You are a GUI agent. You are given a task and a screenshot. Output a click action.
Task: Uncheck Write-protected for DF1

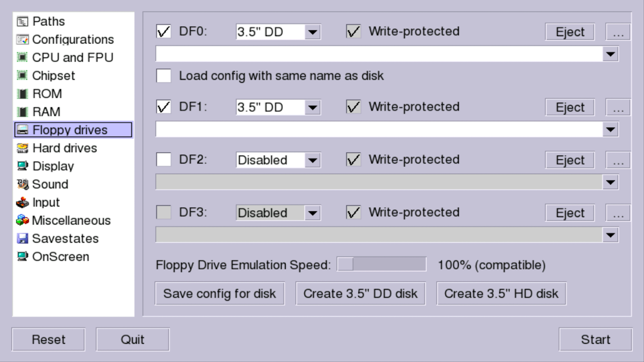pyautogui.click(x=354, y=107)
